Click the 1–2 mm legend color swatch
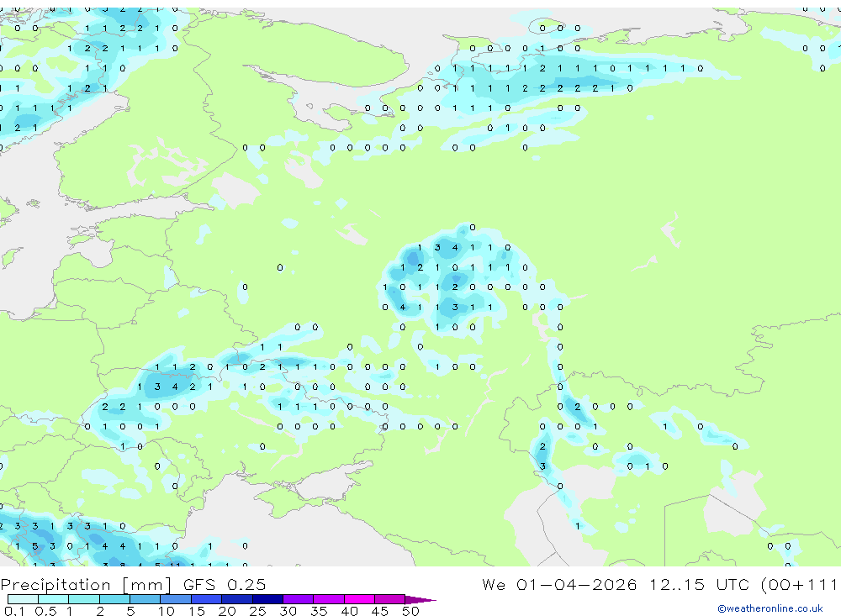 84,599
